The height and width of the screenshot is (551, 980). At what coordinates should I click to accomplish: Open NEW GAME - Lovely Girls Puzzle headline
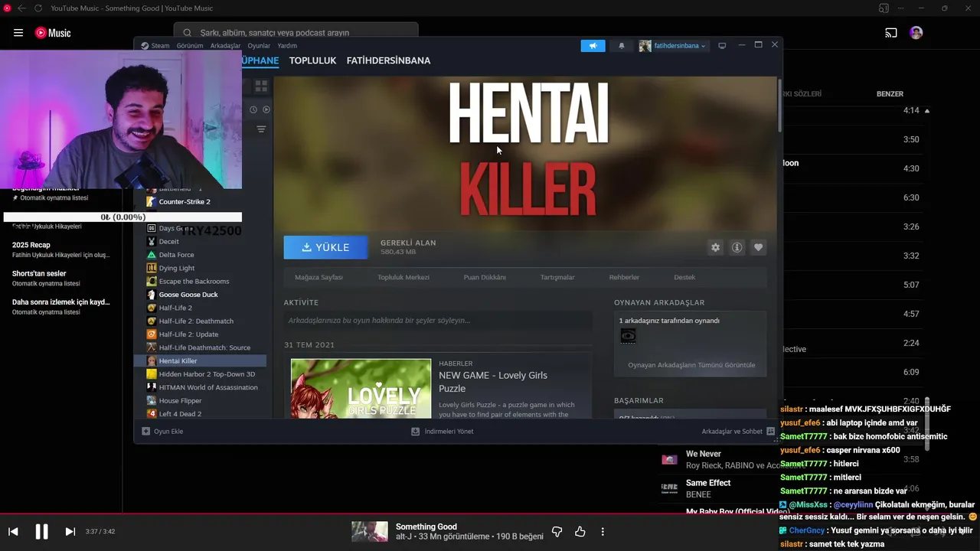[x=493, y=382]
